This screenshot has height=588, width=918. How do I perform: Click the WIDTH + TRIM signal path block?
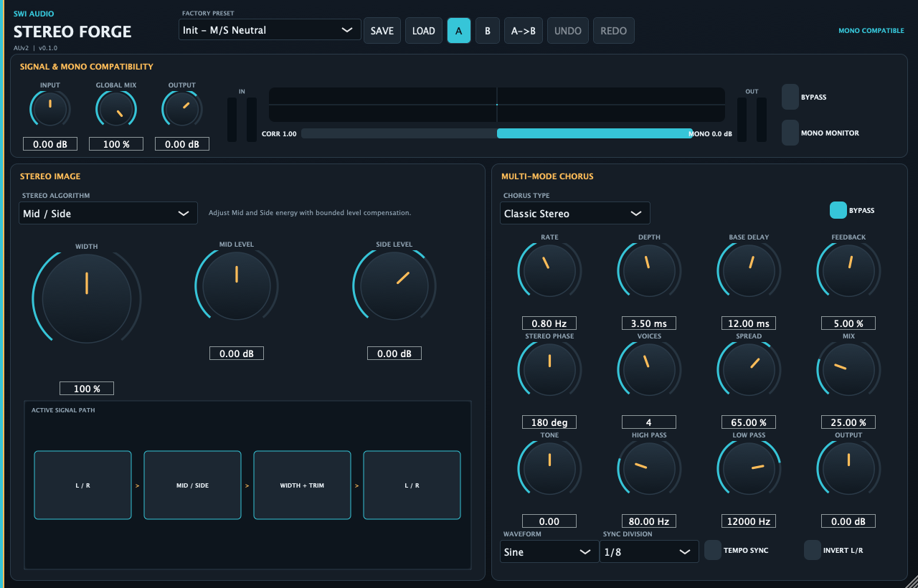coord(302,485)
